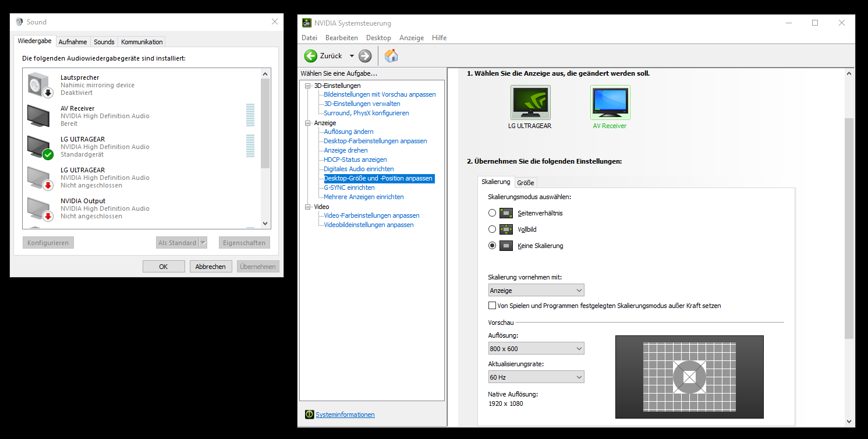
Task: Click the Systeminformationen icon at bottom
Action: 310,415
